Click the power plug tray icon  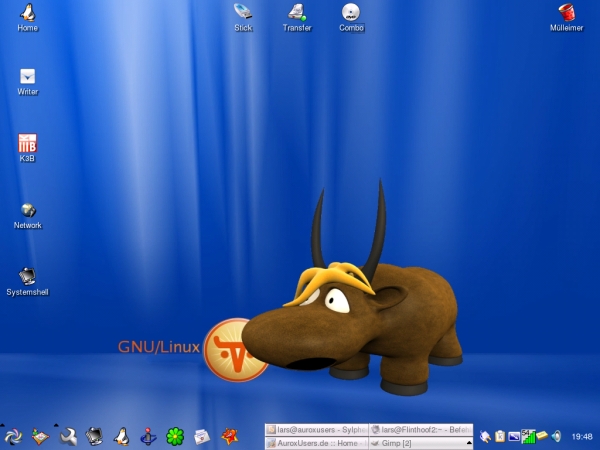click(x=485, y=437)
